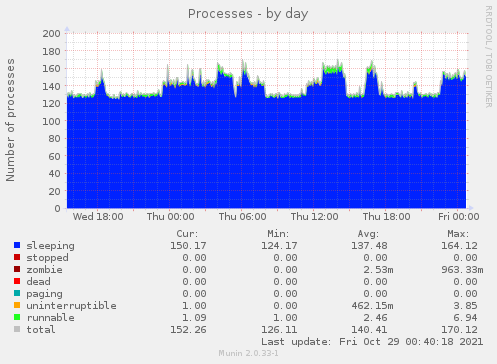
Task: Click the 'Min:' column header
Action: (x=278, y=234)
